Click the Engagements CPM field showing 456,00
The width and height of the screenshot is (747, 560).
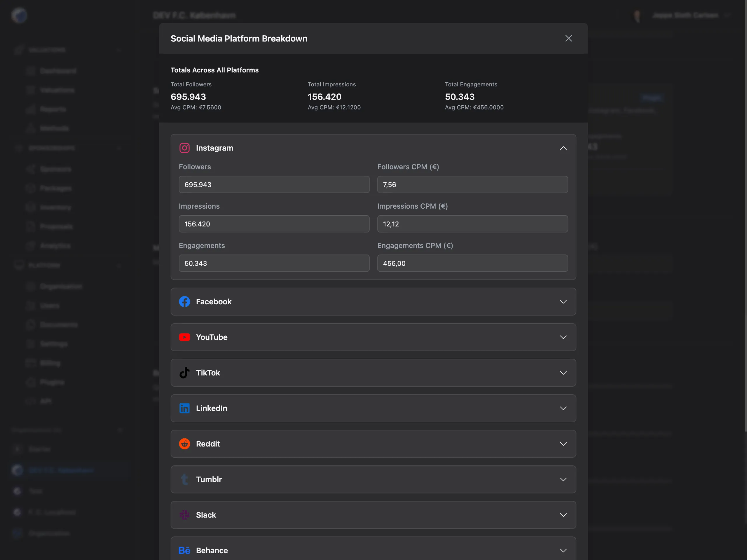point(472,263)
